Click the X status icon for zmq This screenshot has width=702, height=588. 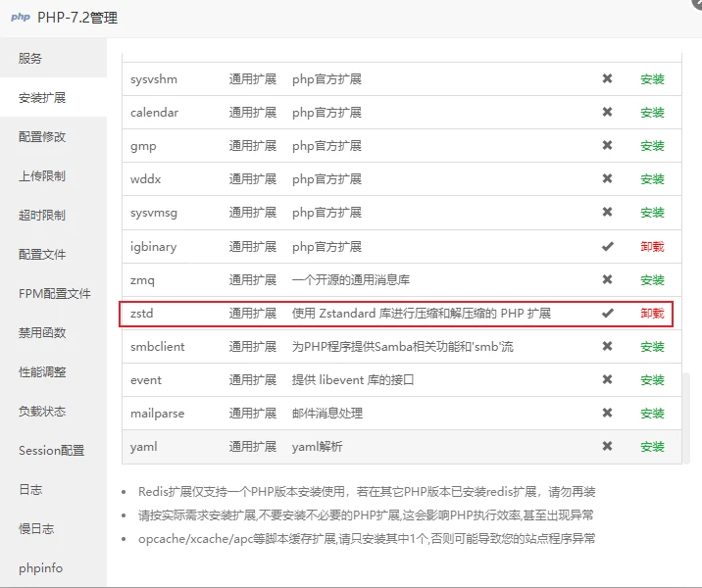pyautogui.click(x=607, y=280)
